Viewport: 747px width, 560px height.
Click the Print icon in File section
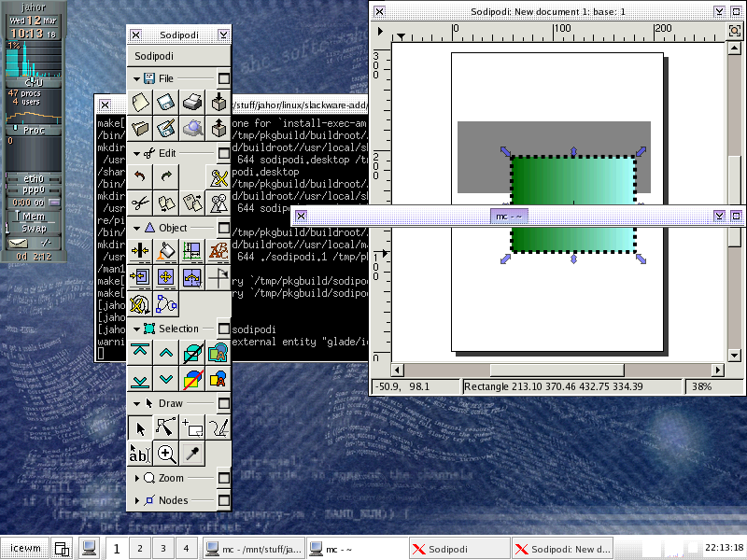coord(192,102)
